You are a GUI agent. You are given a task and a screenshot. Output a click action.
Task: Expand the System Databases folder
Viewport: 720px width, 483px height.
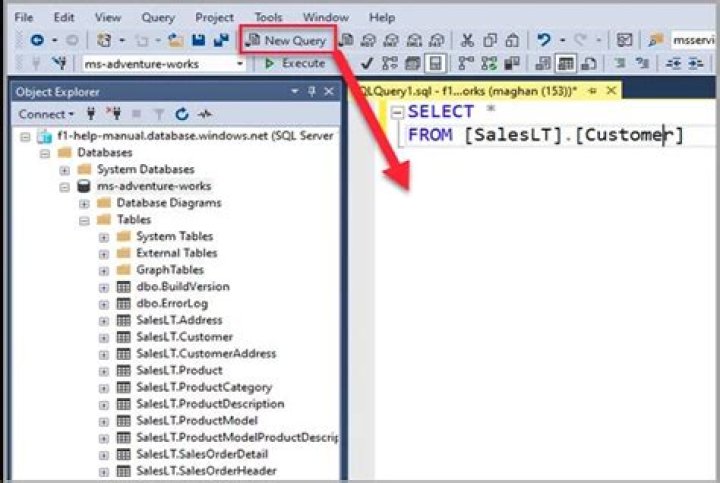[x=64, y=170]
